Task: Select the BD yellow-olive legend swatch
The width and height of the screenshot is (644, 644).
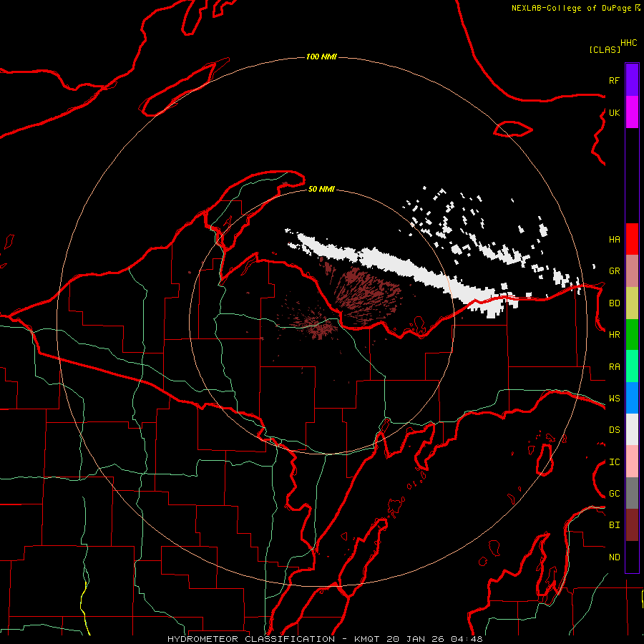Action: (632, 303)
